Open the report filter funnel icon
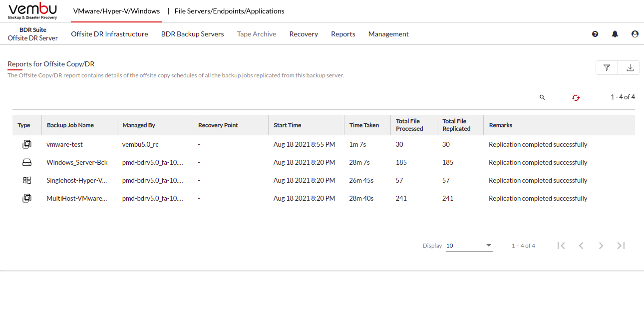This screenshot has width=644, height=331. click(607, 67)
